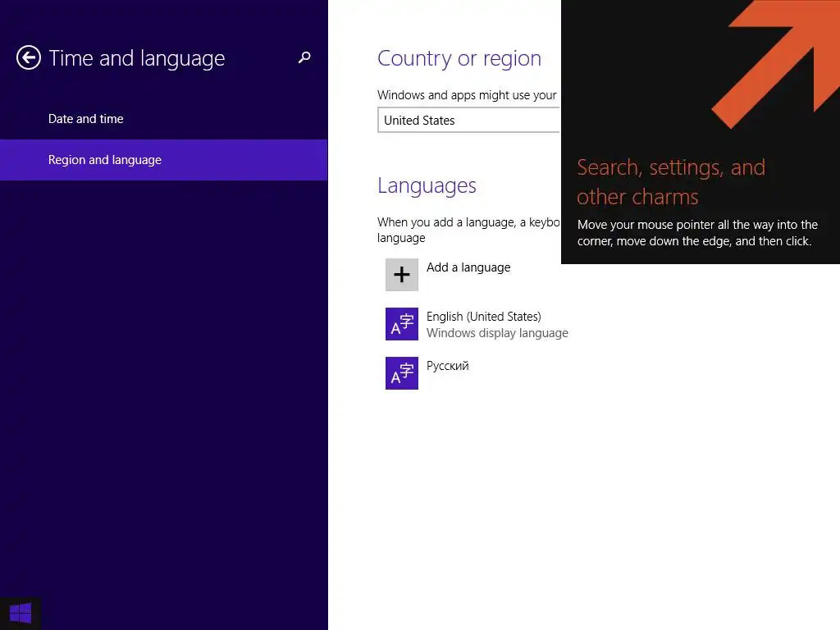Select the Русский language entry
Screen dimensions: 840x630
pos(447,366)
